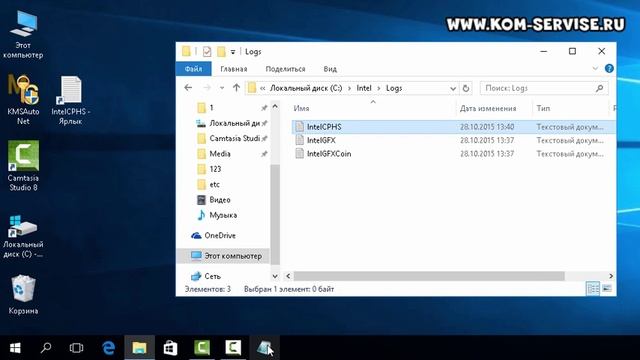Viewport: 640px width, 360px height.
Task: Click New folder icon in title bar
Action: (221, 51)
